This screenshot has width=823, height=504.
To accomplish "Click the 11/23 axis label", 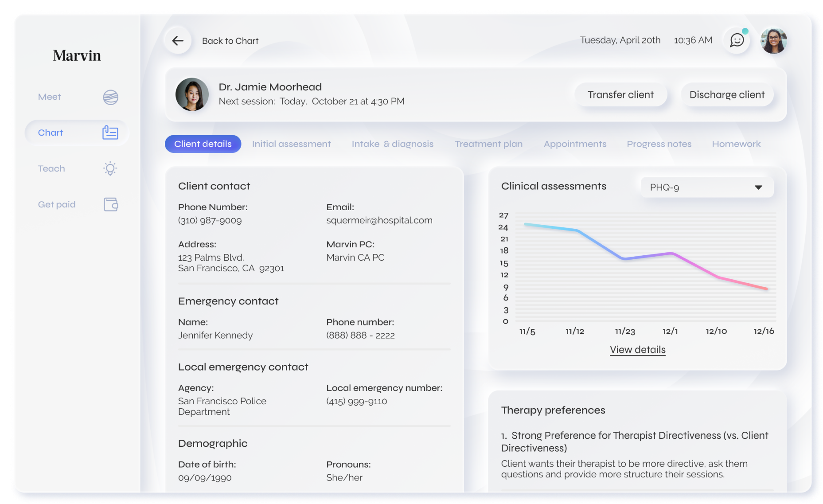I will point(625,331).
